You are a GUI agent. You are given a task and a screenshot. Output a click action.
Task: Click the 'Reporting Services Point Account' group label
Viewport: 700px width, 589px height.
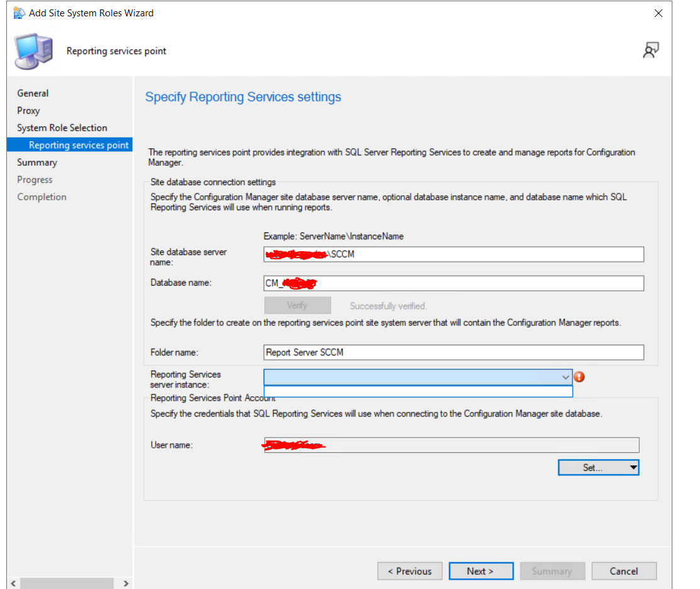coord(213,398)
